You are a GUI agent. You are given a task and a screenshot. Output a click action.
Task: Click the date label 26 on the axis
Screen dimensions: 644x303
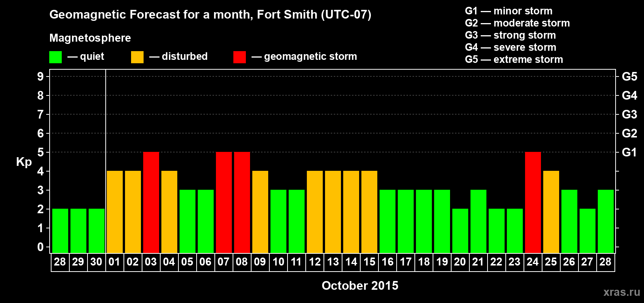pos(569,262)
